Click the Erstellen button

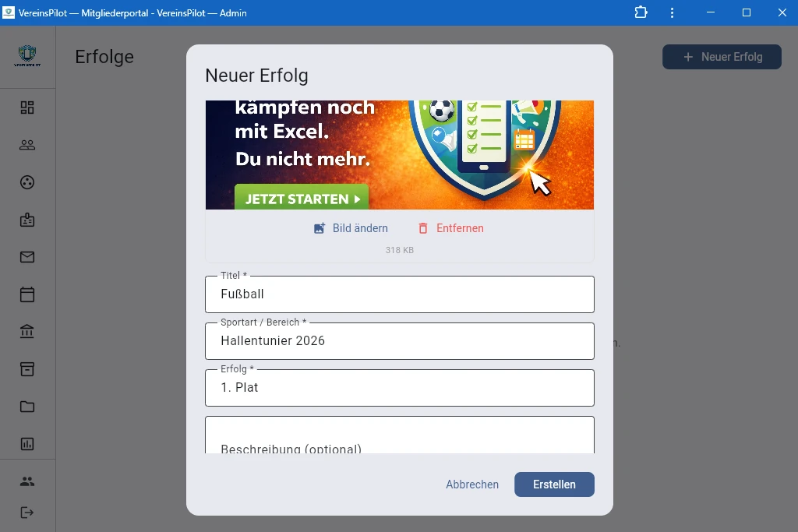click(554, 484)
